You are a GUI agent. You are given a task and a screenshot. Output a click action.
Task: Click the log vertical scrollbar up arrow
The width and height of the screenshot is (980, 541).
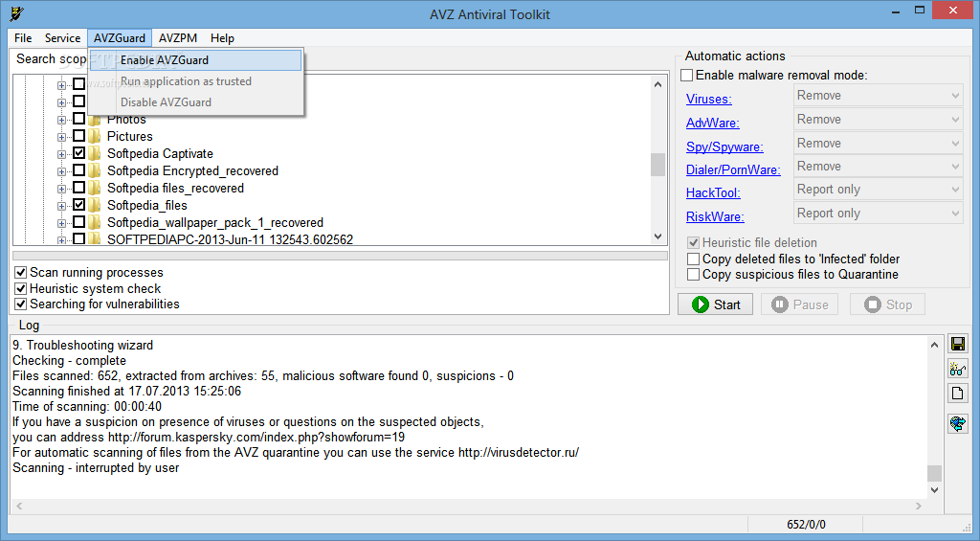tap(934, 345)
